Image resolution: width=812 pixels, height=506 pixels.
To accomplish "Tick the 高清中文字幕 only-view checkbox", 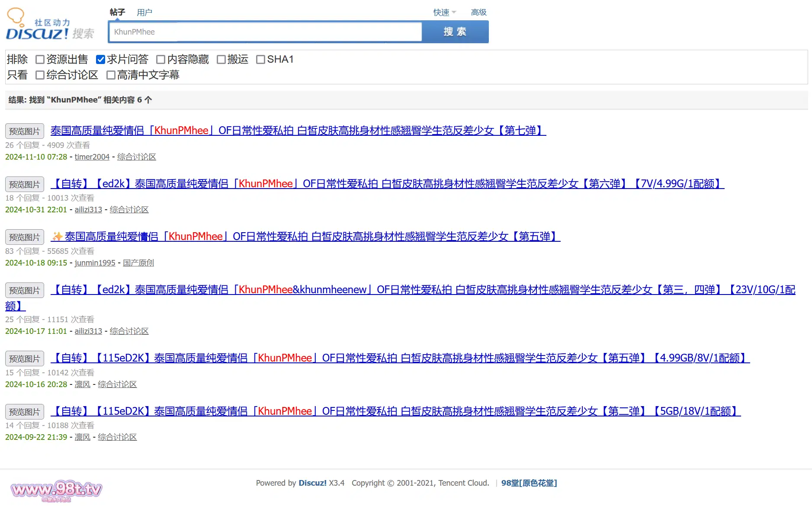I will [x=111, y=75].
